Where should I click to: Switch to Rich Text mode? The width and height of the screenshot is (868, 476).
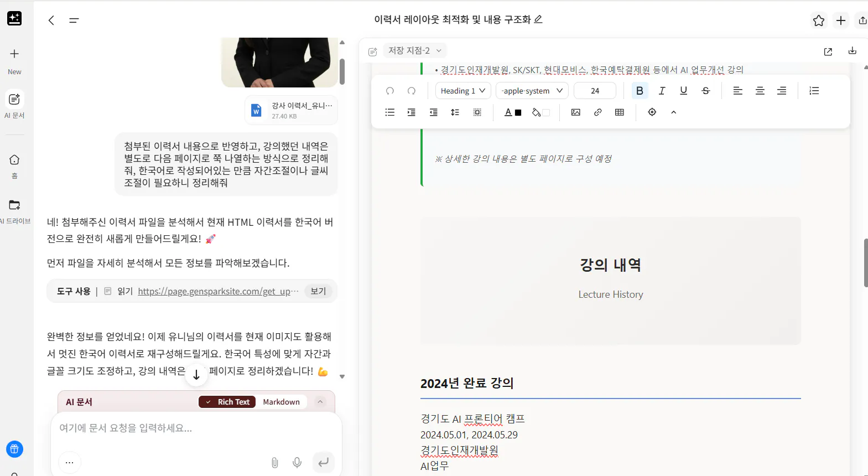[x=227, y=402]
